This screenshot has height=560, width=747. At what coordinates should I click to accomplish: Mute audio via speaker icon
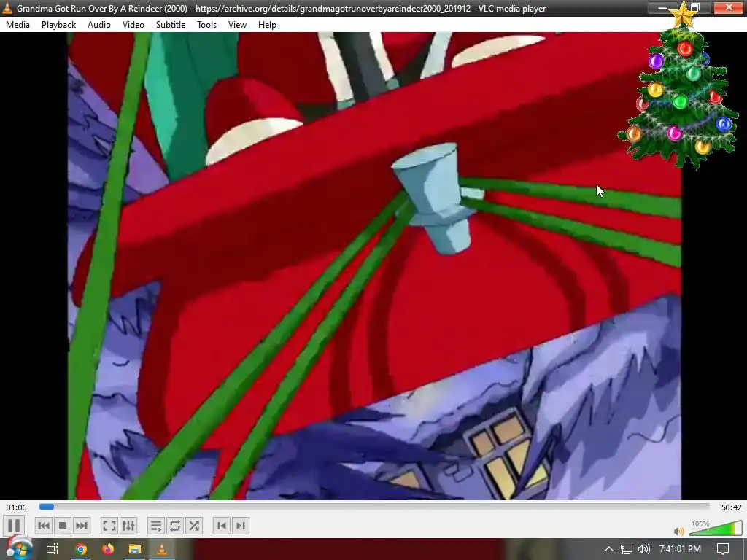coord(679,531)
